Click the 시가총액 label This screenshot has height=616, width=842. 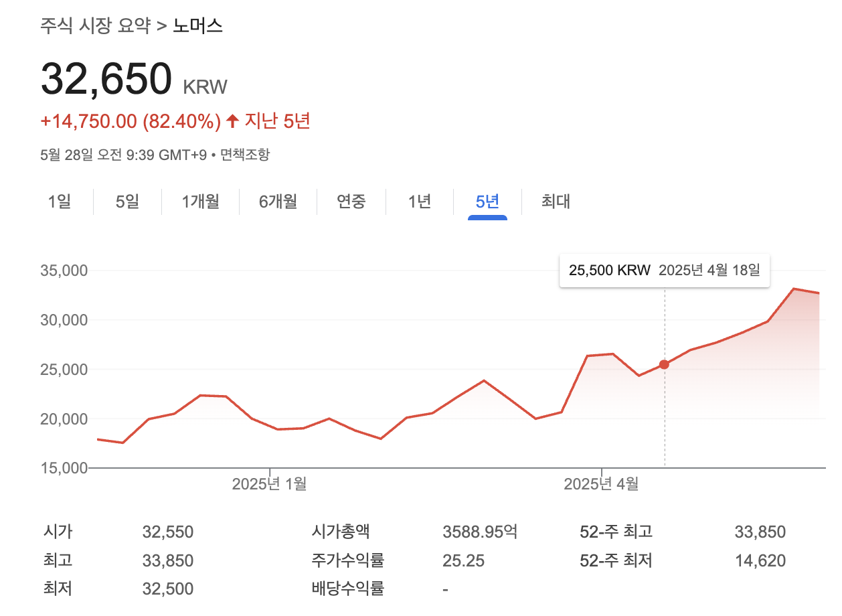click(x=341, y=532)
